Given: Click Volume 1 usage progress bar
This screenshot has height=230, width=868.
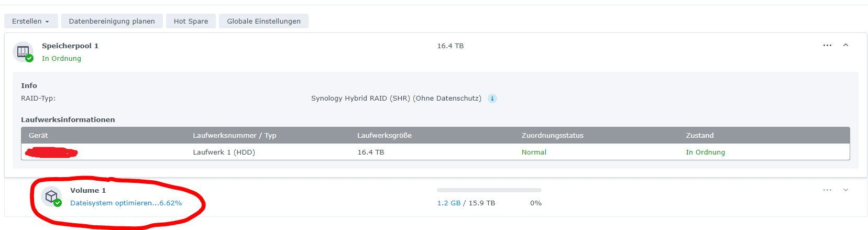Looking at the screenshot, I should (489, 190).
